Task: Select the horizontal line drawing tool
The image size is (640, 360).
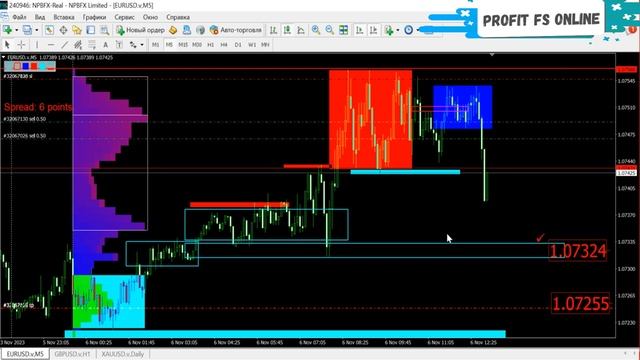Action: [51, 44]
